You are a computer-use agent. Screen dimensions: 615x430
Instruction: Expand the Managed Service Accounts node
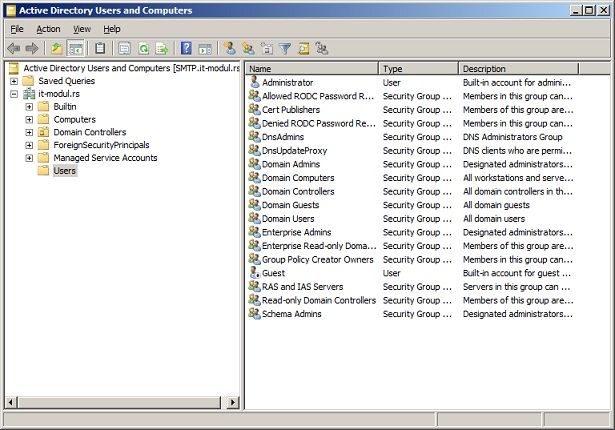click(x=29, y=158)
